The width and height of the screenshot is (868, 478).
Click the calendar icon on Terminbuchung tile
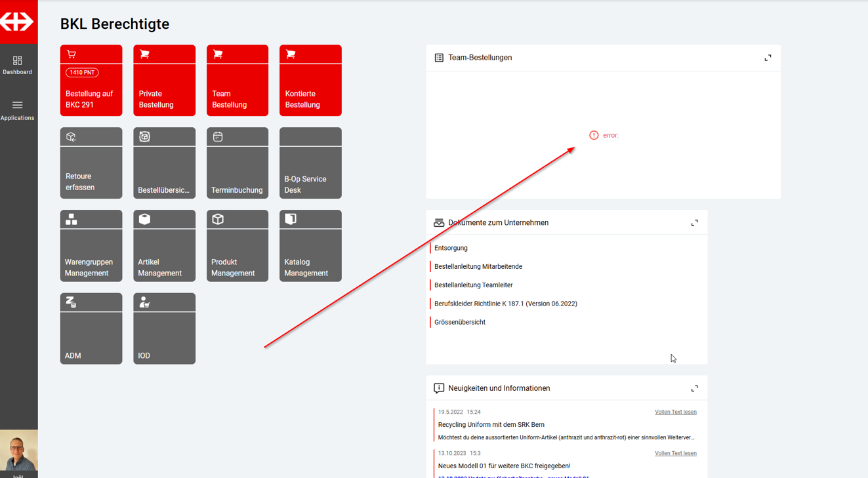pyautogui.click(x=218, y=137)
